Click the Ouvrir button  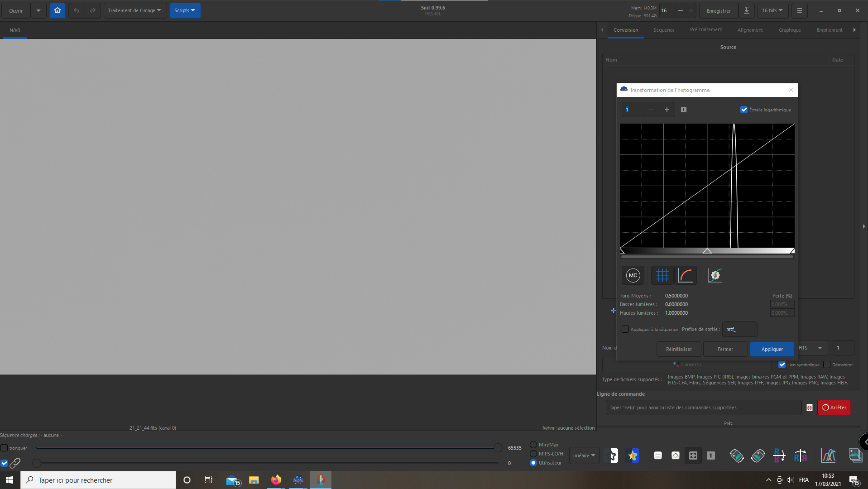[16, 10]
